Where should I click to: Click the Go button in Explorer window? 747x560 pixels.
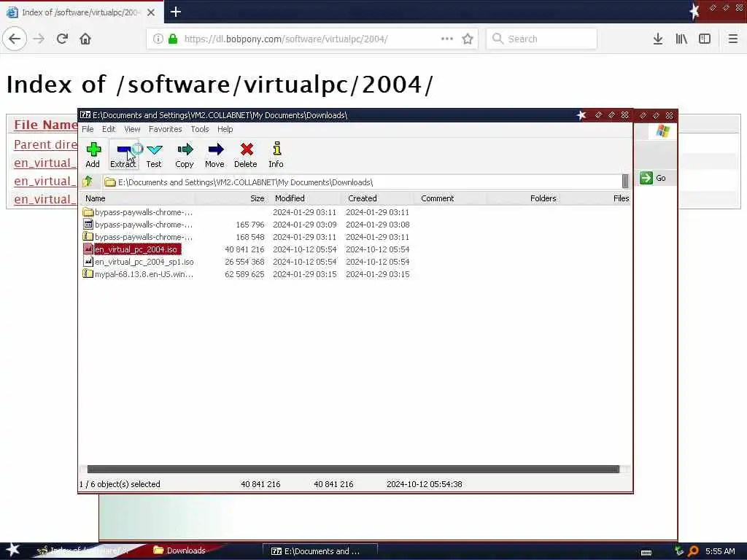click(x=653, y=178)
